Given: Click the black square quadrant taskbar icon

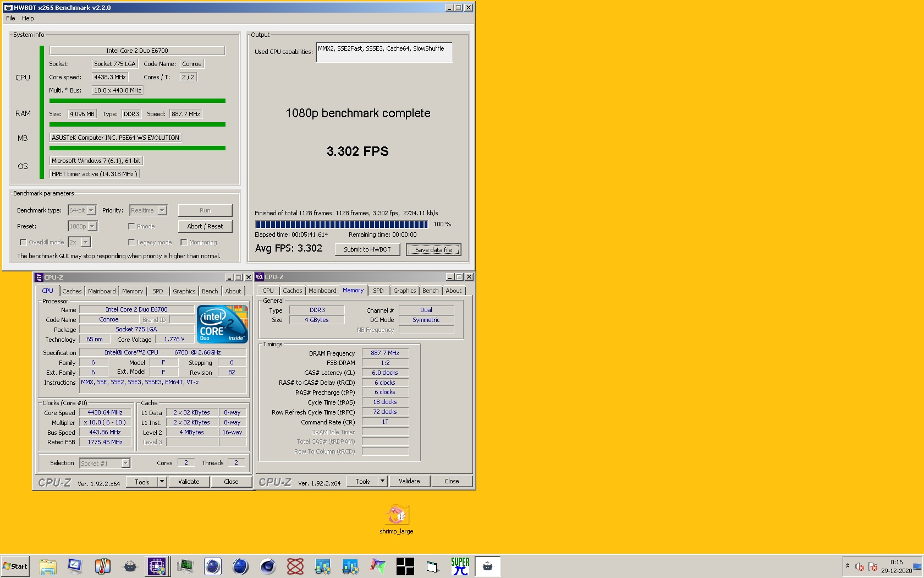Looking at the screenshot, I should click(x=405, y=566).
